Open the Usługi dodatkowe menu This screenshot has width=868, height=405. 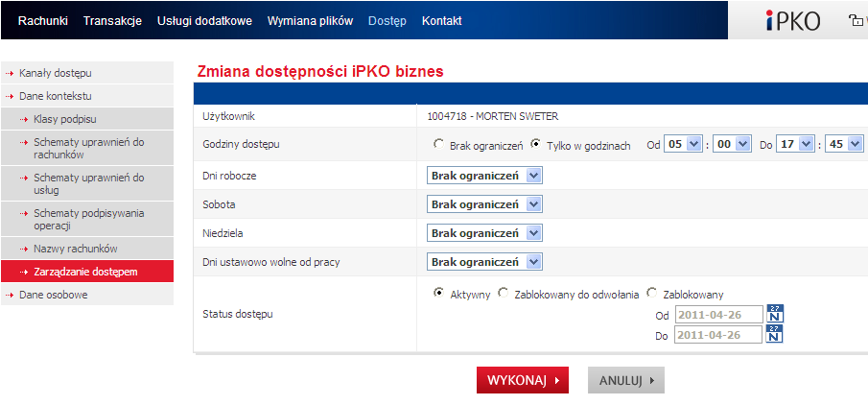[x=205, y=21]
